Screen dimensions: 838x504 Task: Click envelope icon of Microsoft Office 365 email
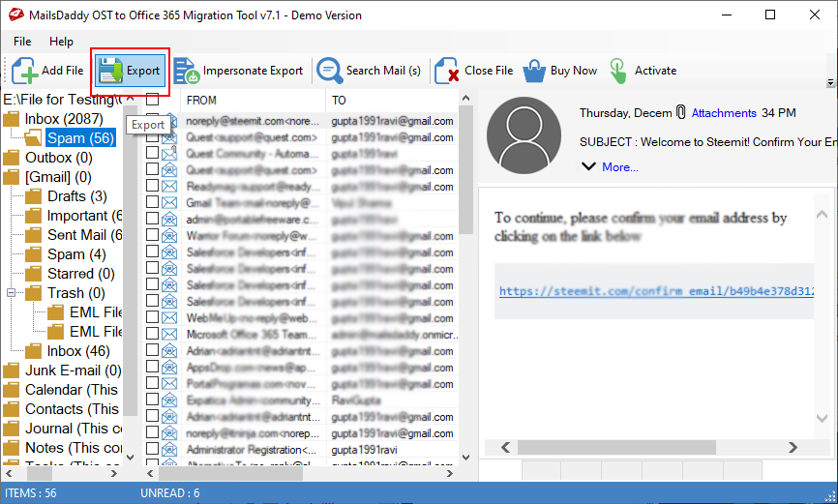point(169,335)
